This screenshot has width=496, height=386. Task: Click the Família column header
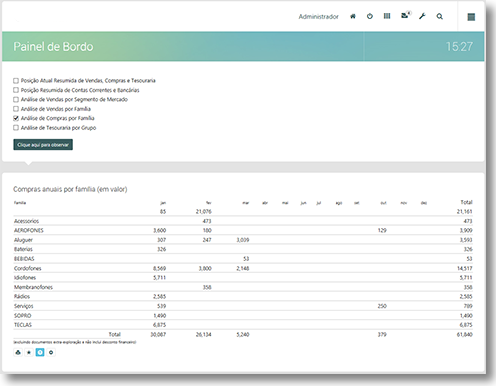[x=20, y=203]
